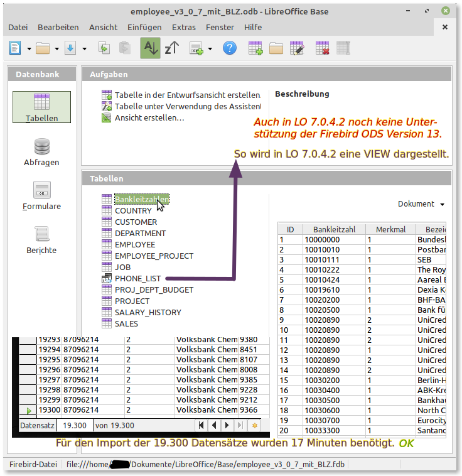Click the status bar file path
462x476 pixels.
tap(205, 464)
